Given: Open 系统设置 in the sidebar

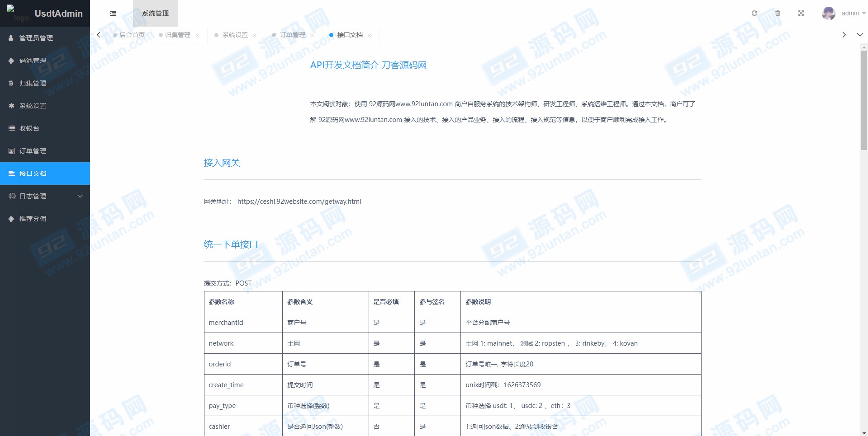Looking at the screenshot, I should pos(45,106).
